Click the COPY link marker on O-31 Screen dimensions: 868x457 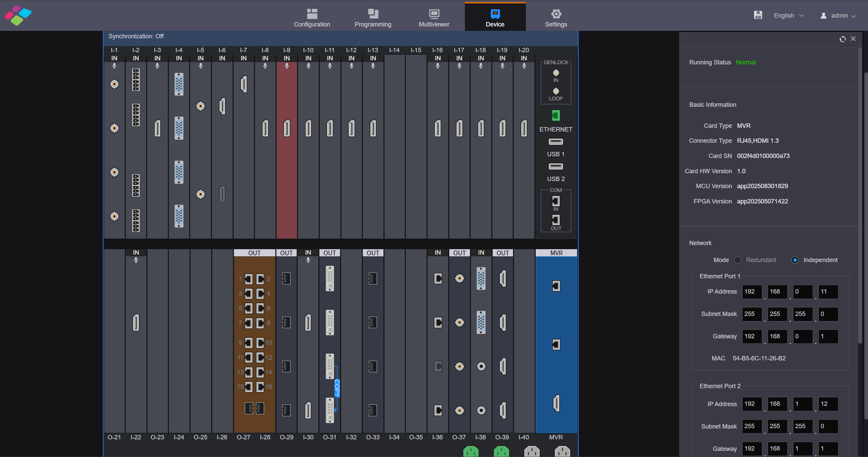(x=337, y=388)
